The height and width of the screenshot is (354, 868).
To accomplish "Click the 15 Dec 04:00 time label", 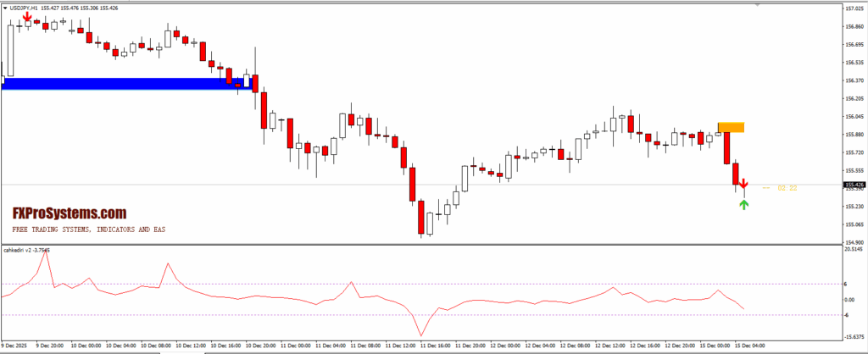I will [750, 346].
